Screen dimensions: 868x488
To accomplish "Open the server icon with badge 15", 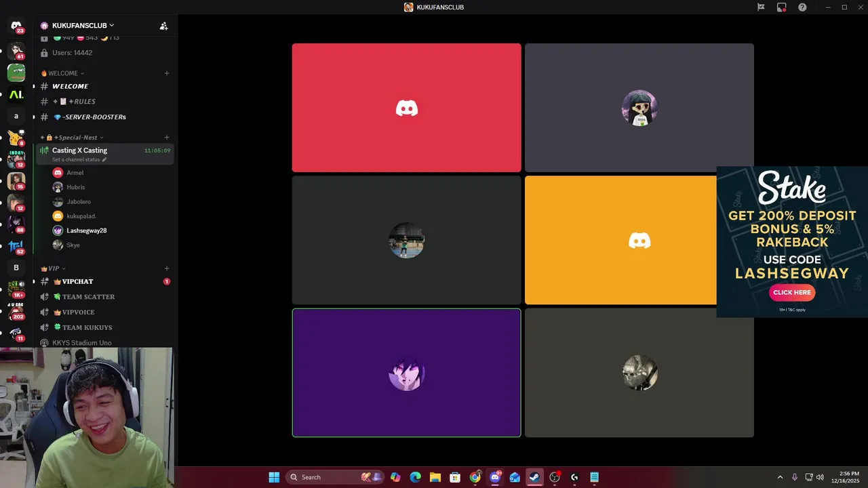I will tap(16, 181).
